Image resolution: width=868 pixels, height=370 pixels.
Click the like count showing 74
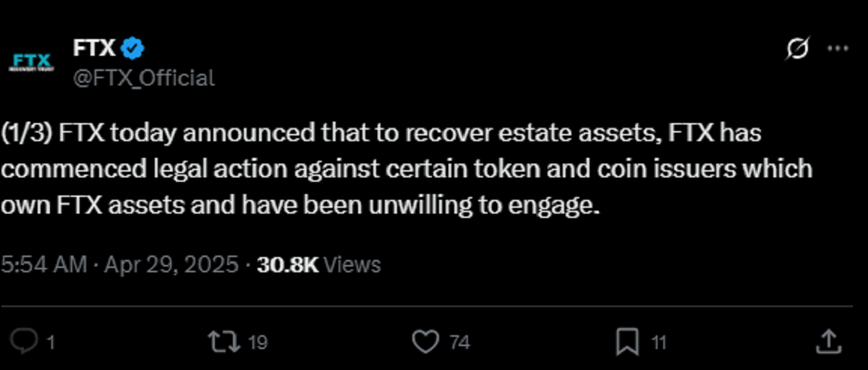(459, 342)
